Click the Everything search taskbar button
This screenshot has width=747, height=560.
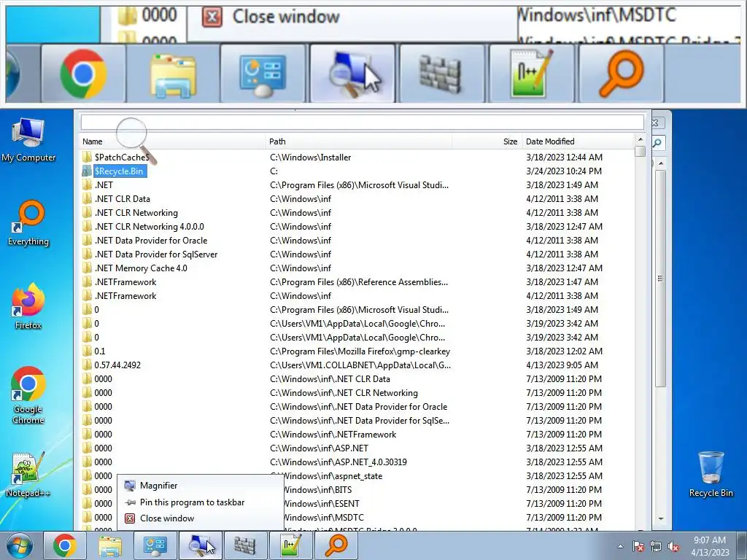pos(336,545)
